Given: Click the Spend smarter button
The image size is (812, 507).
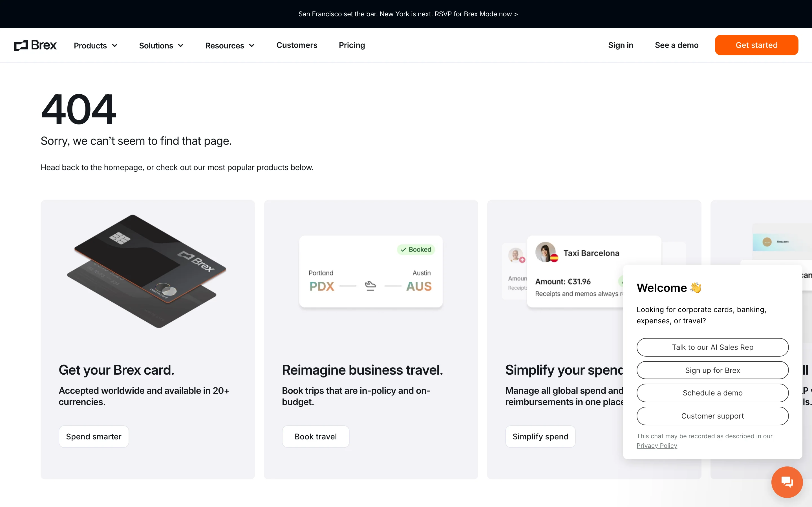Looking at the screenshot, I should click(94, 436).
